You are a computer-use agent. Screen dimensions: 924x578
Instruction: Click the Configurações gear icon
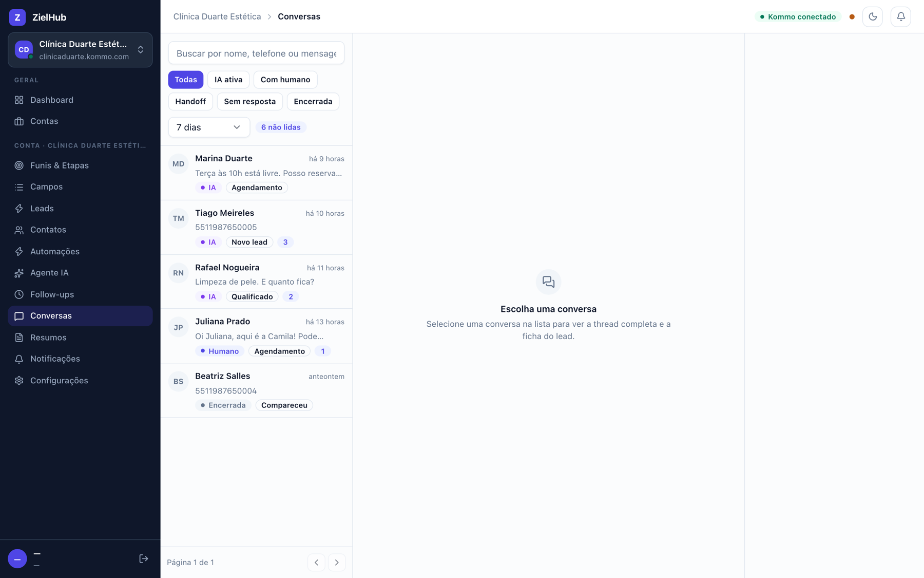tap(19, 380)
